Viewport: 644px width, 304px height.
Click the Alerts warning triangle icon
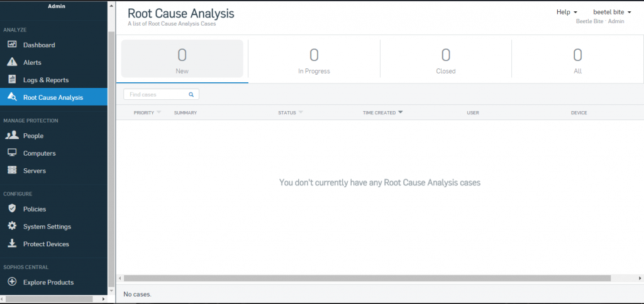pyautogui.click(x=13, y=62)
